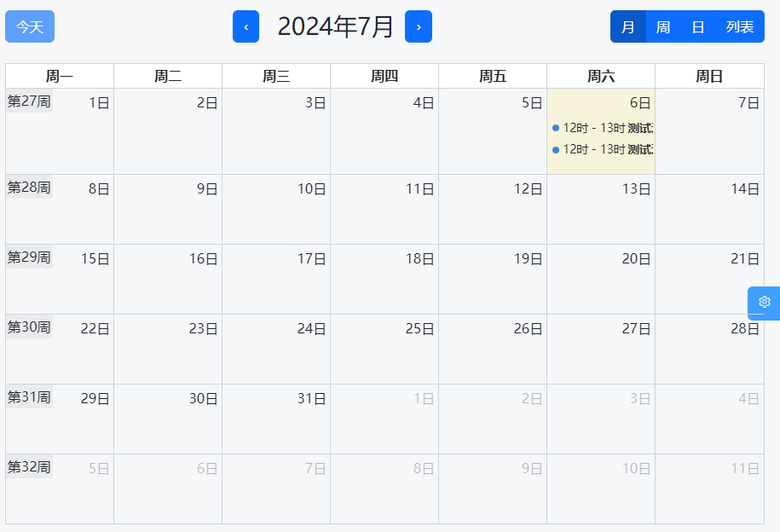The image size is (780, 532).
Task: Select date 21日
Action: point(745,259)
